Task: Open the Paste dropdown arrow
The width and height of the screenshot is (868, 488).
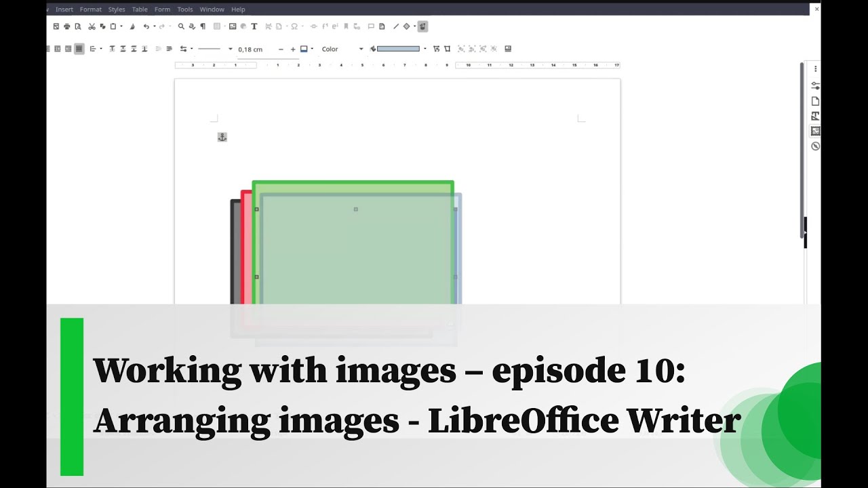Action: coord(121,26)
